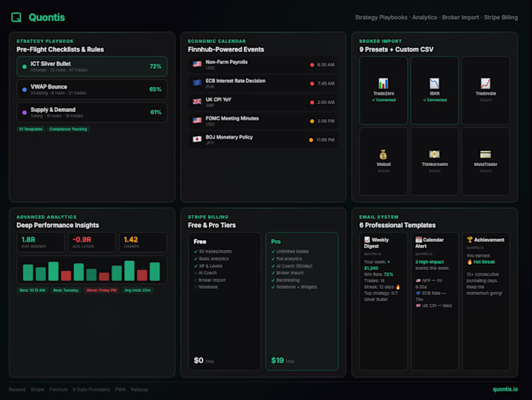Open the FOMC Meeting Minutes event
The width and height of the screenshot is (532, 400).
coord(264,121)
